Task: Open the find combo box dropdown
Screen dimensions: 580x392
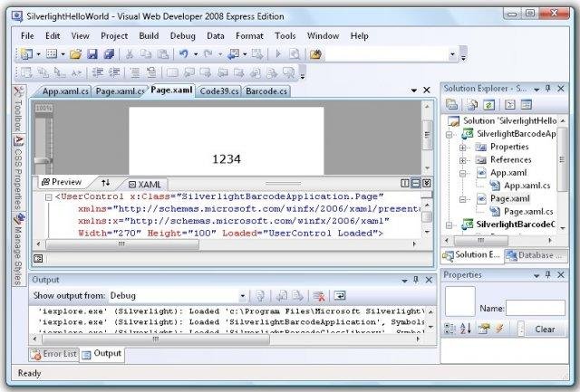Action: [x=452, y=54]
